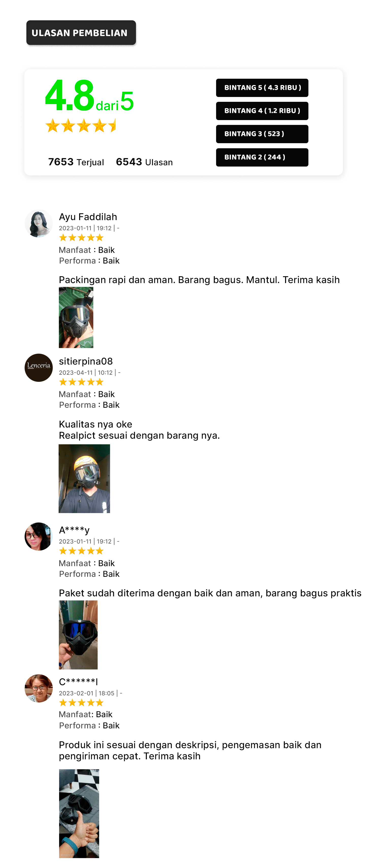Click the Ayu Faddilah reviewer name
This screenshot has height=868, width=367.
[88, 217]
